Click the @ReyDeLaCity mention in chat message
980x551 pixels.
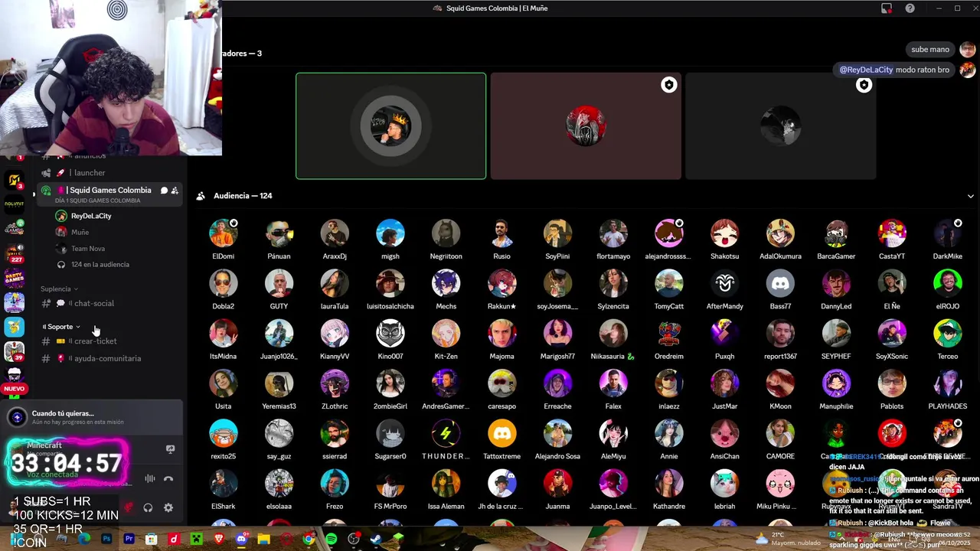866,70
